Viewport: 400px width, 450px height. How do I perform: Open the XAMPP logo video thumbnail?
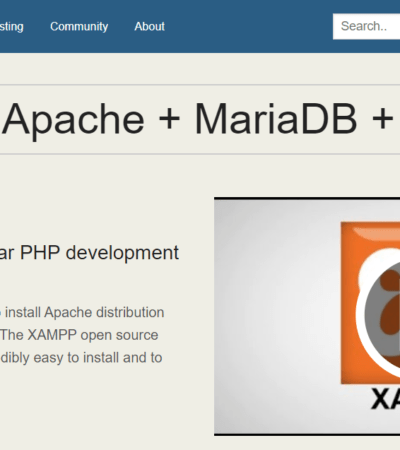307,316
